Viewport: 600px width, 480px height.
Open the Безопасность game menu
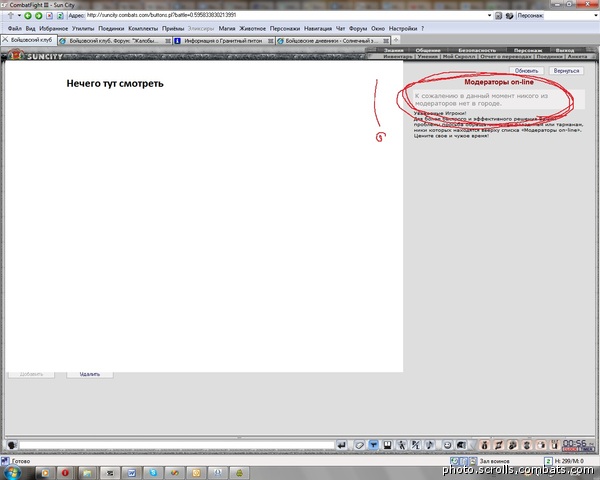[x=477, y=51]
